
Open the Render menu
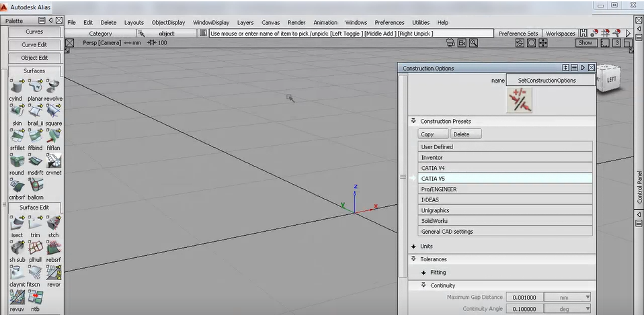296,23
